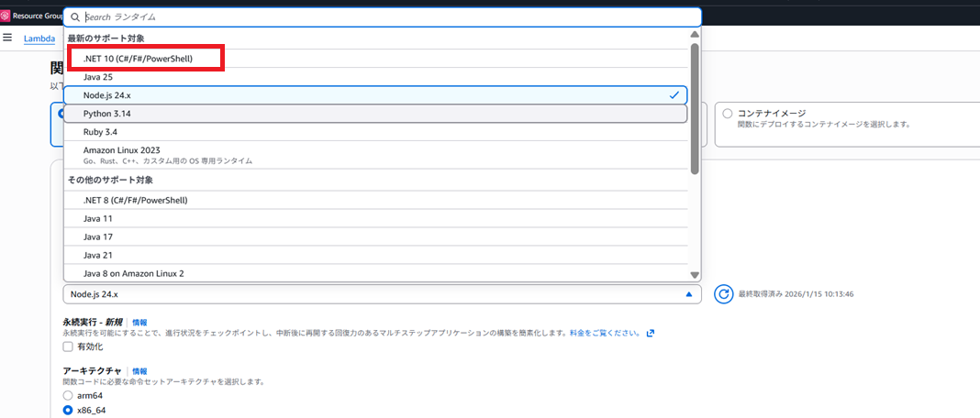
Task: Open 情報 link next to 永続実行
Action: pos(139,323)
